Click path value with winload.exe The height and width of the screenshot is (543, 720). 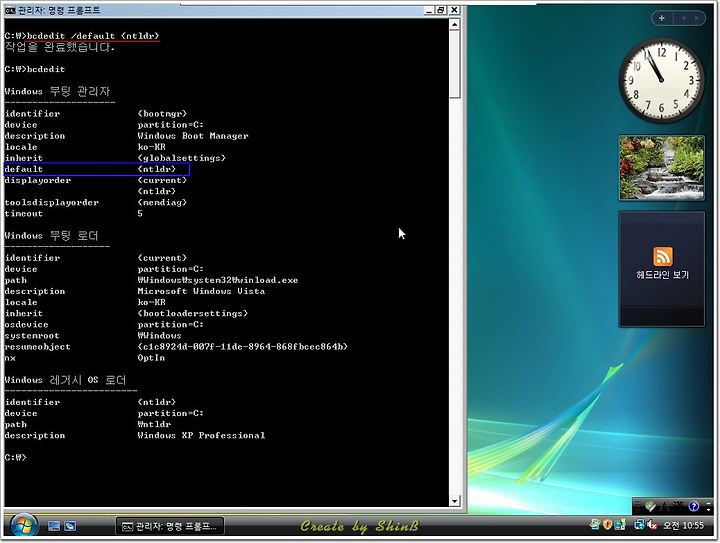click(218, 280)
